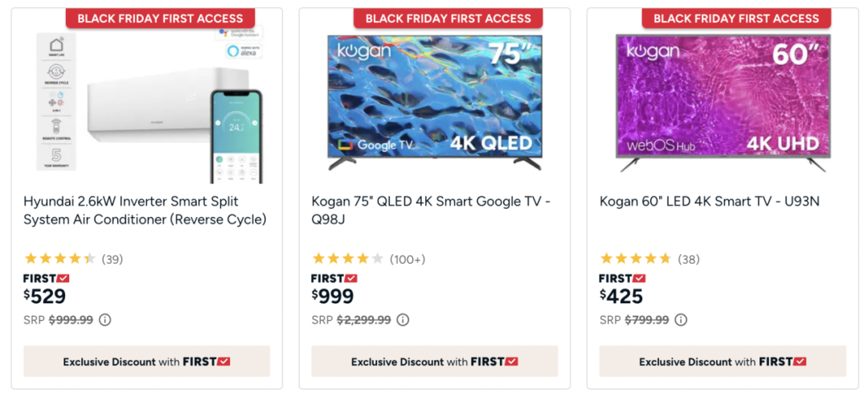This screenshot has width=868, height=394.
Task: Open Kogan 75" QLED 4K Smart Google TV title
Action: (432, 211)
